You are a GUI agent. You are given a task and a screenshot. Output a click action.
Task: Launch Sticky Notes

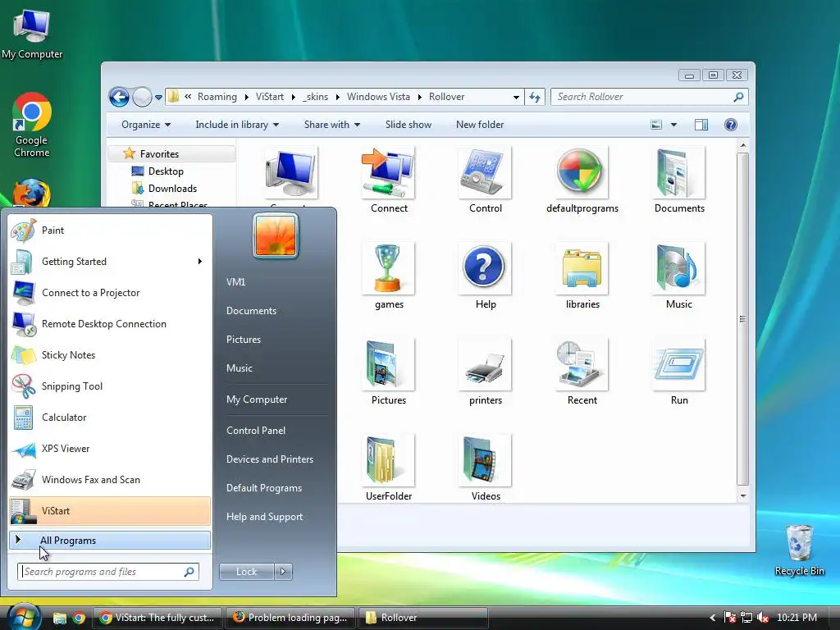[110, 354]
